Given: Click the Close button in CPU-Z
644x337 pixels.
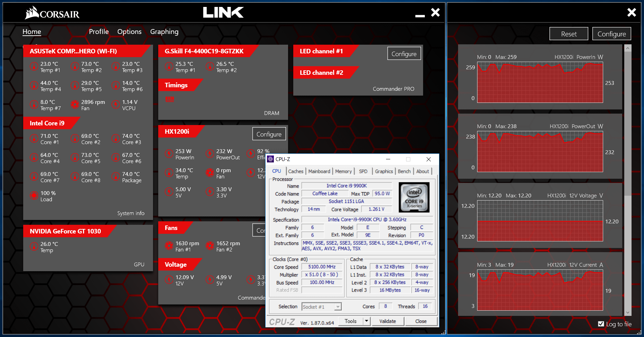Looking at the screenshot, I should pos(421,321).
